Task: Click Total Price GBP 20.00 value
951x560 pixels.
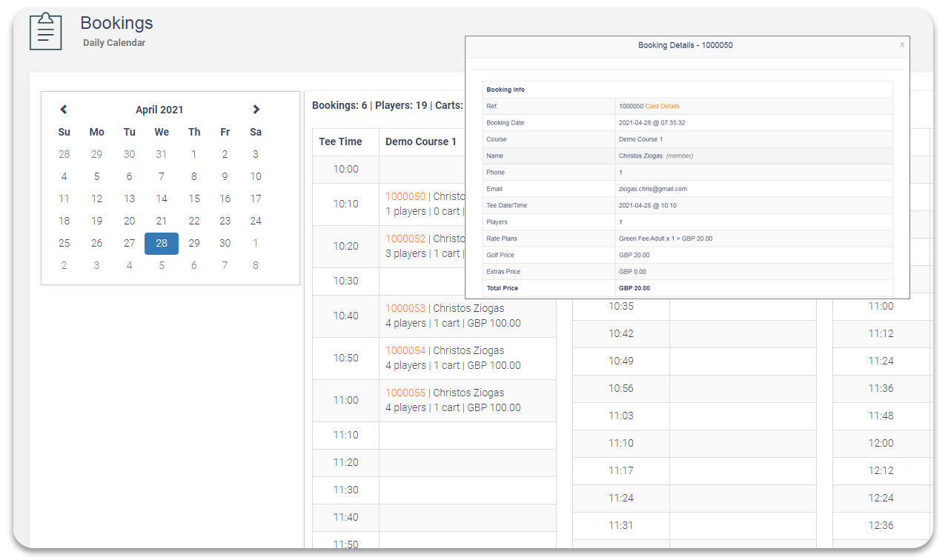Action: click(x=634, y=288)
